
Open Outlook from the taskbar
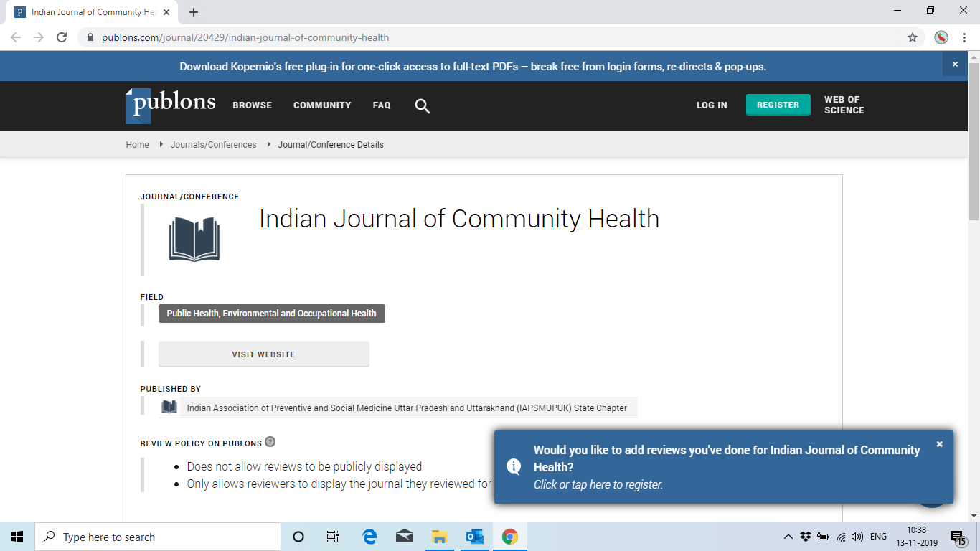(x=474, y=537)
